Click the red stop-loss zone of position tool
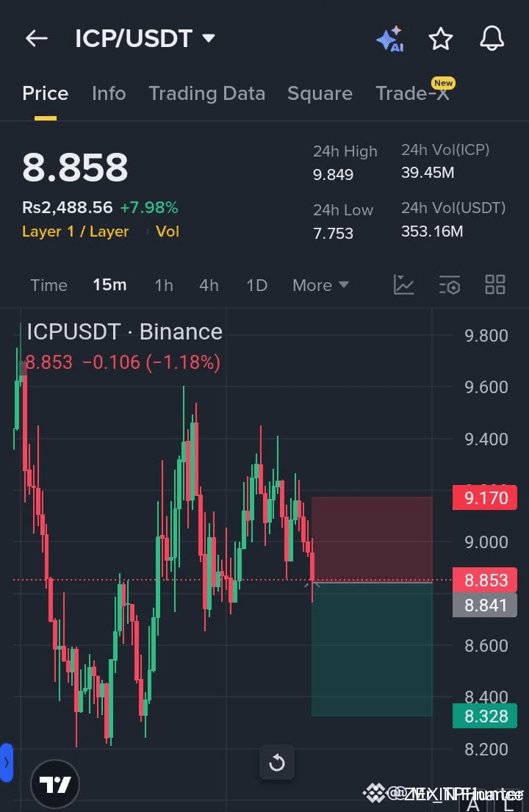Viewport: 529px width, 812px height. [372, 539]
